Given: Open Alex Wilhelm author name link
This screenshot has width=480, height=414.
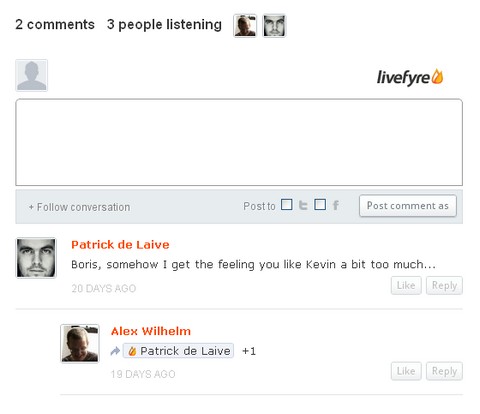Looking at the screenshot, I should tap(151, 331).
